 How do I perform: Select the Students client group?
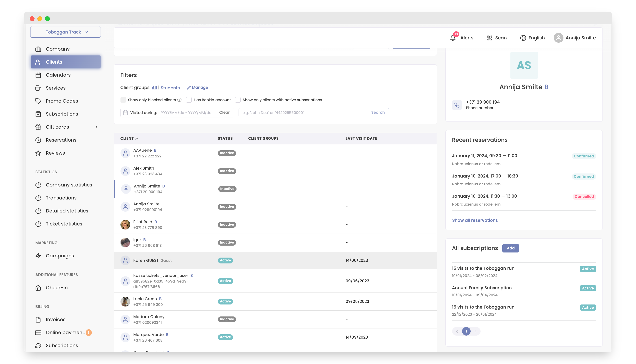coord(170,88)
